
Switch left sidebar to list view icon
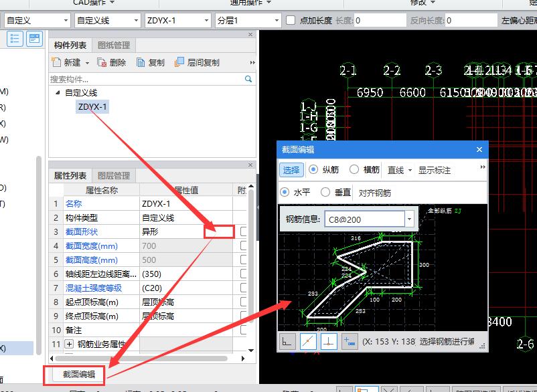[x=15, y=39]
